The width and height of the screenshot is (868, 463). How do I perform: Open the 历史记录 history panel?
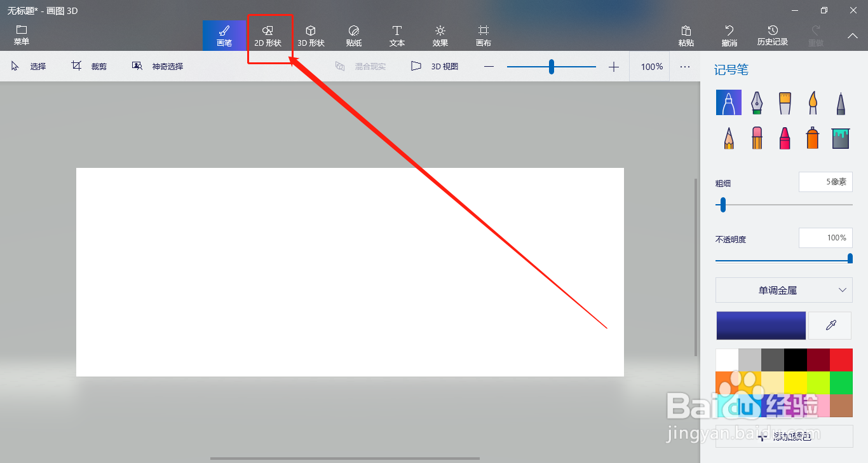773,36
